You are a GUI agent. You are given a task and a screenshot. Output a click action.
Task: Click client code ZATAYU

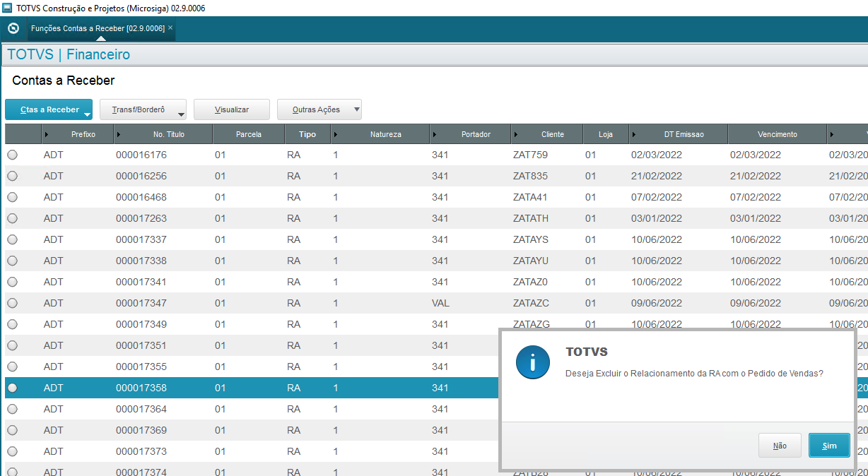tap(531, 261)
